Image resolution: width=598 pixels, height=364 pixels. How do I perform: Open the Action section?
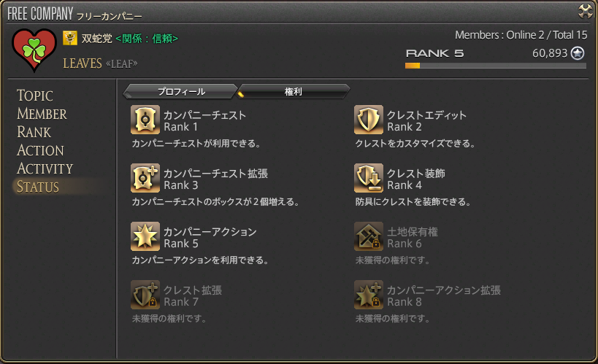tap(40, 150)
